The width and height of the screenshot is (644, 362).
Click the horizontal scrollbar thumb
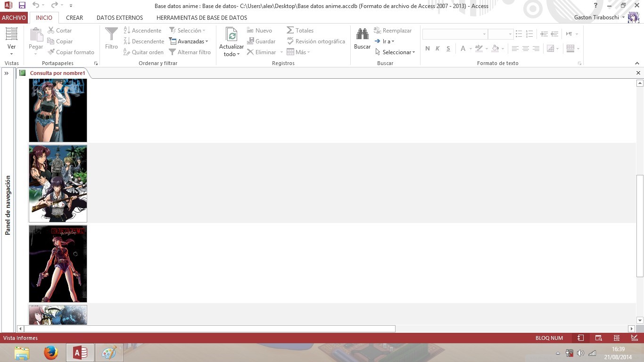pyautogui.click(x=209, y=329)
